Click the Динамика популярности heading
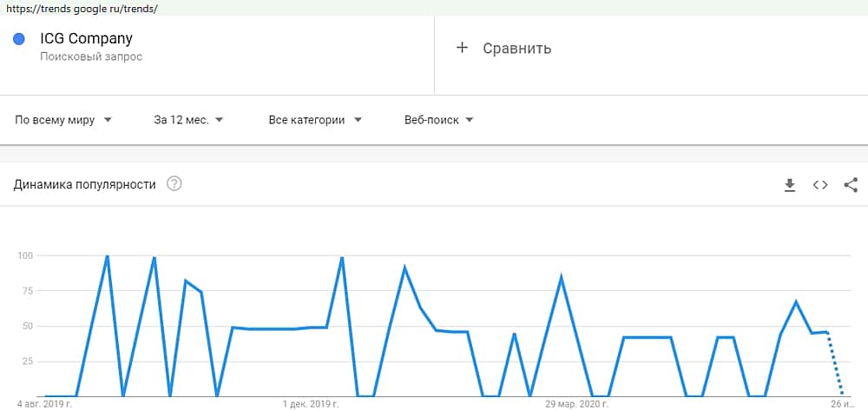This screenshot has height=411, width=868. pyautogui.click(x=85, y=184)
